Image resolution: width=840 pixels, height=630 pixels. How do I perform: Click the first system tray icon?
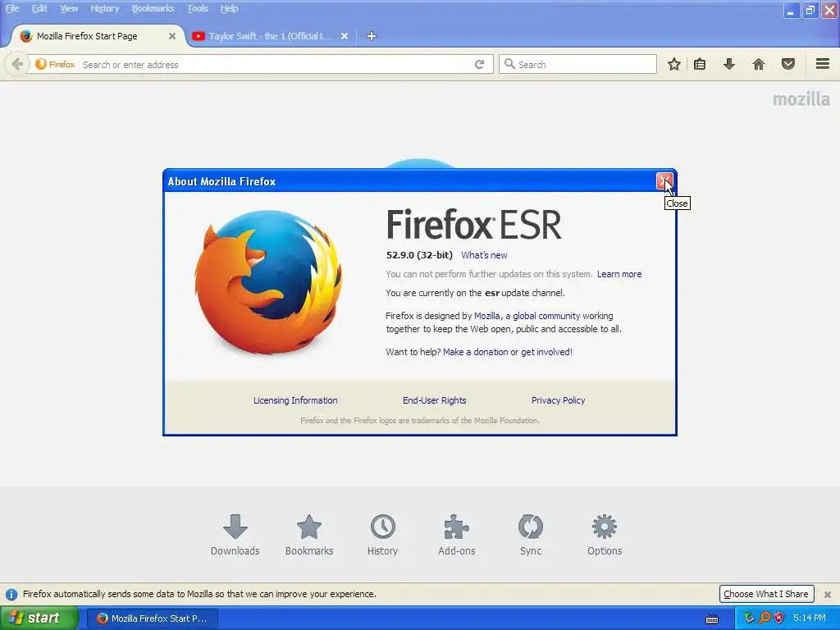[749, 619]
